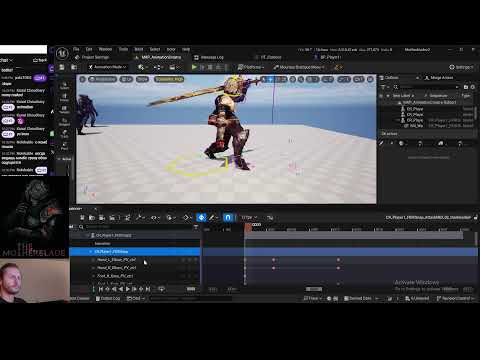Image resolution: width=480 pixels, height=360 pixels.
Task: Click the play button in sequencer transport
Action: coord(127,289)
